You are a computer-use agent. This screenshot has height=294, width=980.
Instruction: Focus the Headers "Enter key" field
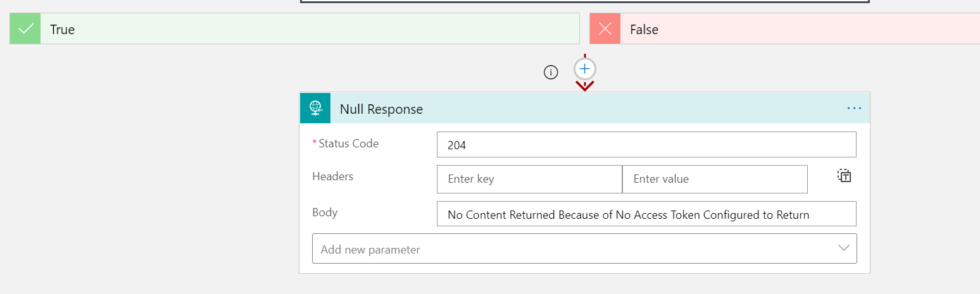[x=529, y=179]
